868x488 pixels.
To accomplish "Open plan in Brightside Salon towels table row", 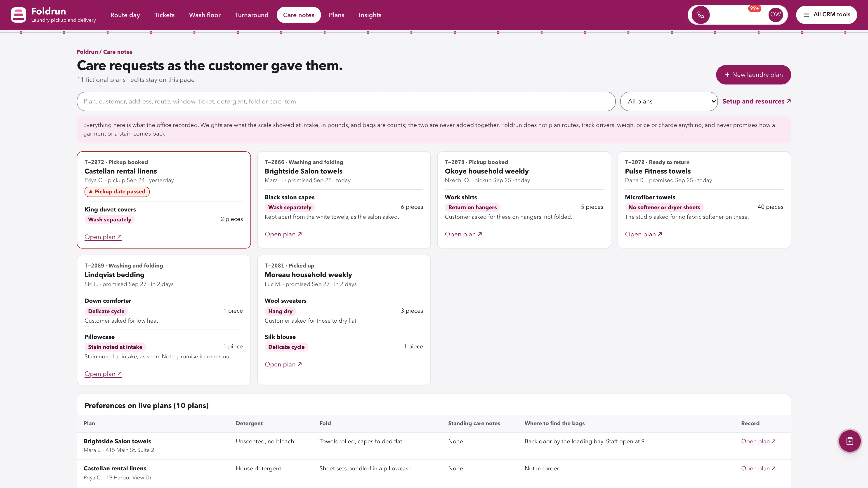I will click(758, 441).
